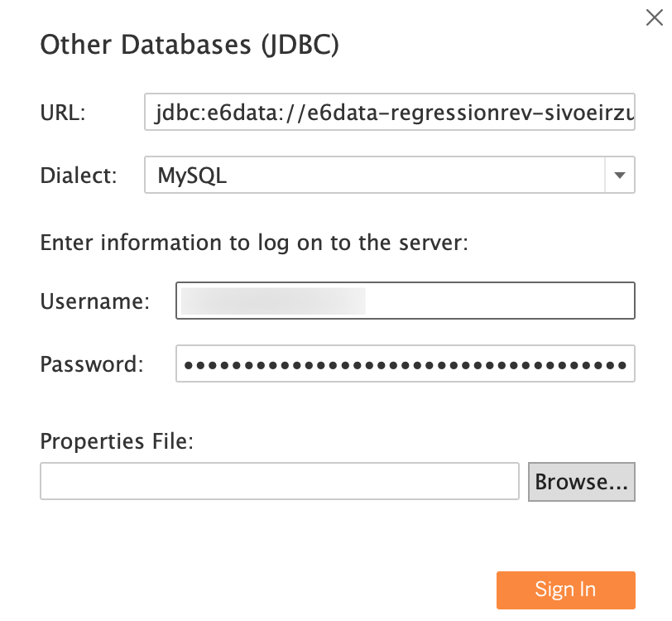Click the "Password:" label

pyautogui.click(x=92, y=364)
